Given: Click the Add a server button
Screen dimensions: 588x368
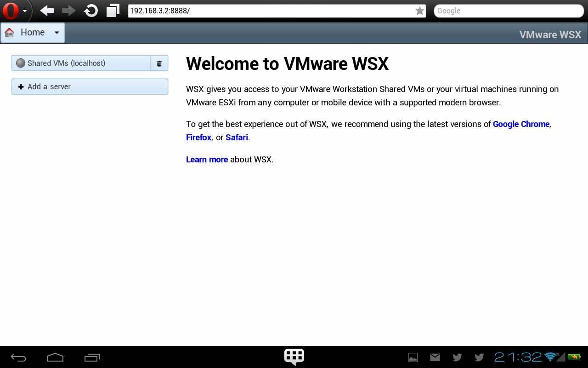Looking at the screenshot, I should [x=90, y=86].
